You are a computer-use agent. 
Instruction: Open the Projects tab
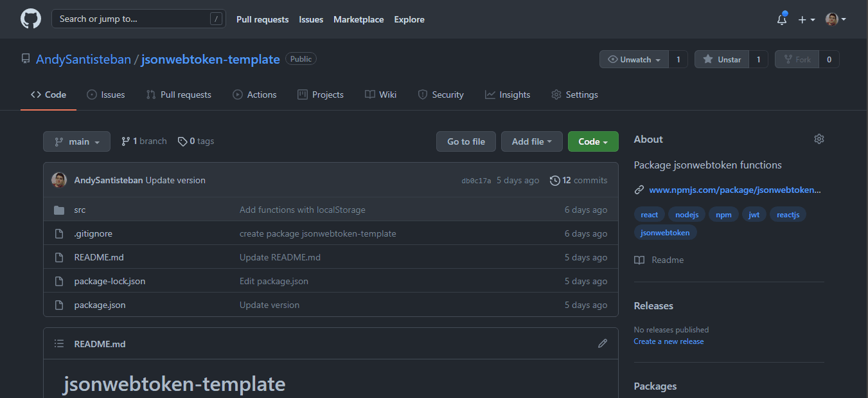[321, 95]
